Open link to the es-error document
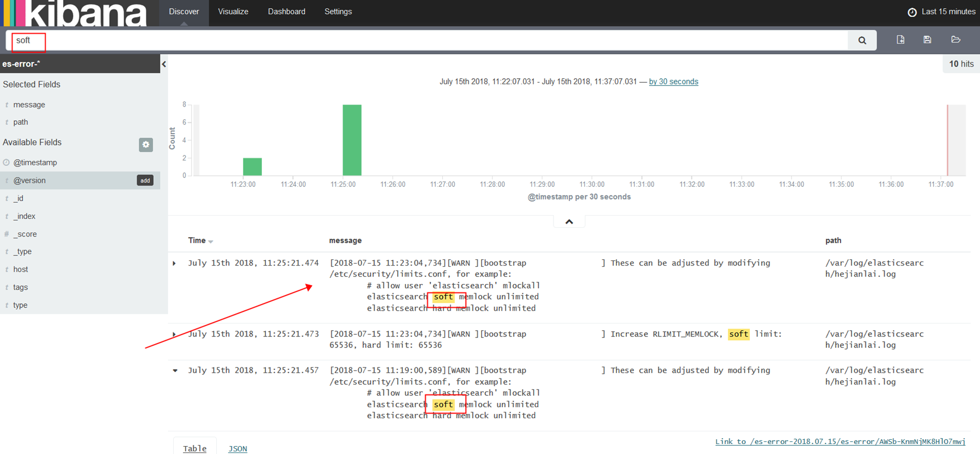Screen dimensions: 980x454 [x=840, y=441]
